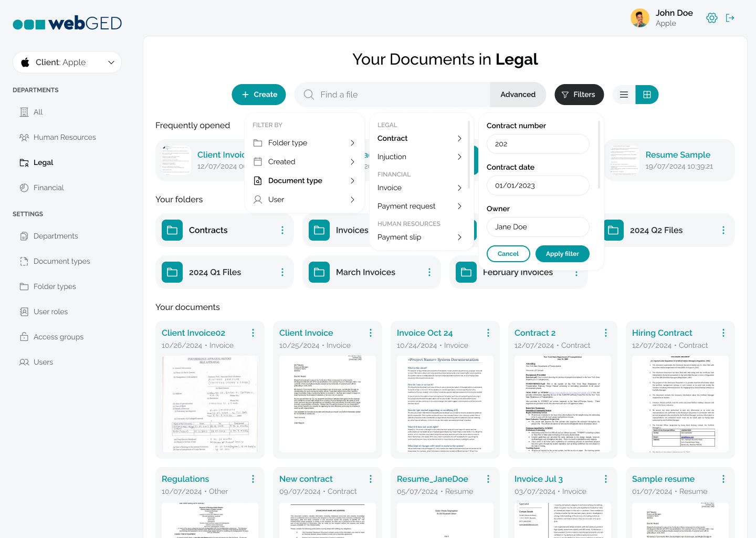The image size is (756, 538).
Task: Click the Contract number input field
Action: 538,144
